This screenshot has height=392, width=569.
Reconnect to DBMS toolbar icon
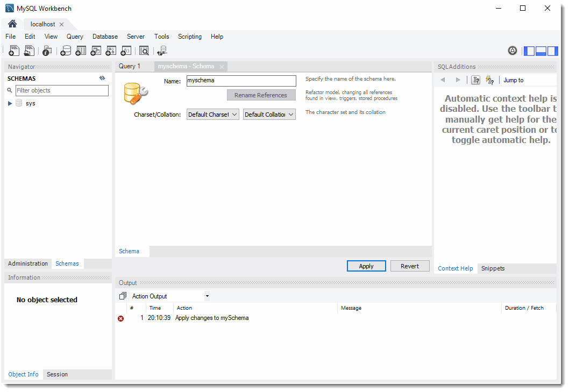tap(162, 51)
